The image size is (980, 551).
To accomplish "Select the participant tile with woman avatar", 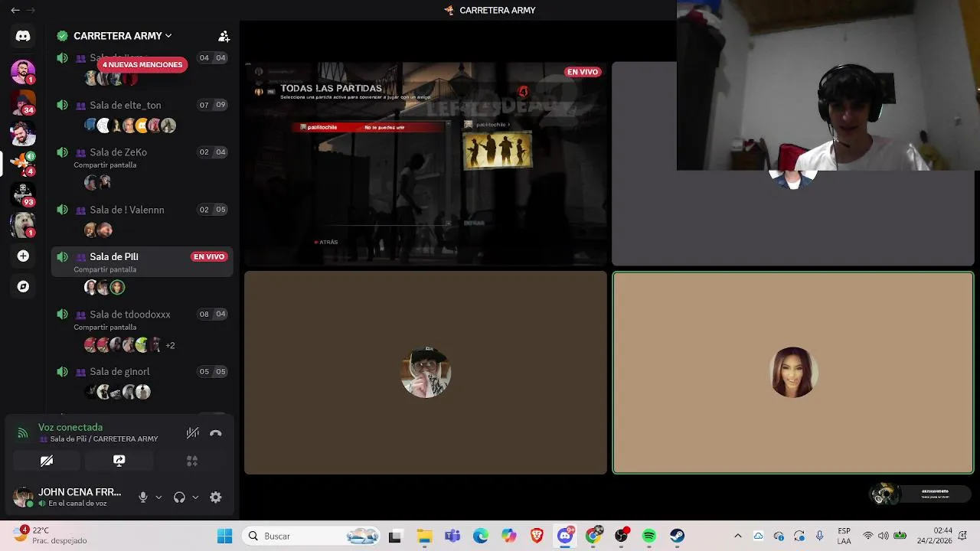I will click(793, 373).
